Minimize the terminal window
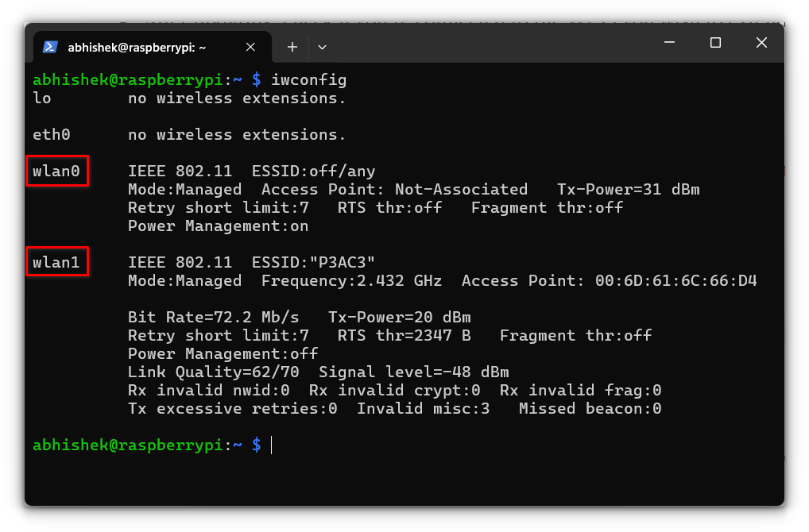The height and width of the screenshot is (532, 809). pyautogui.click(x=668, y=42)
